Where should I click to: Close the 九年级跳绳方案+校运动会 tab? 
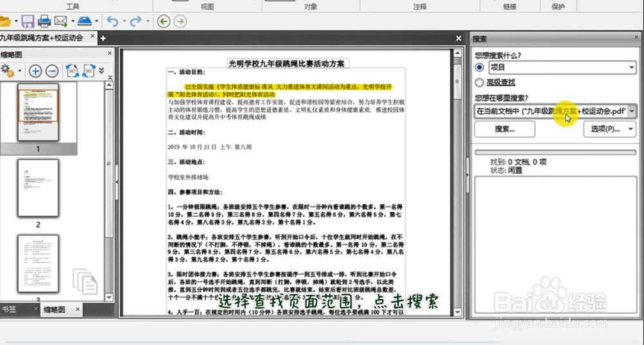click(x=92, y=37)
